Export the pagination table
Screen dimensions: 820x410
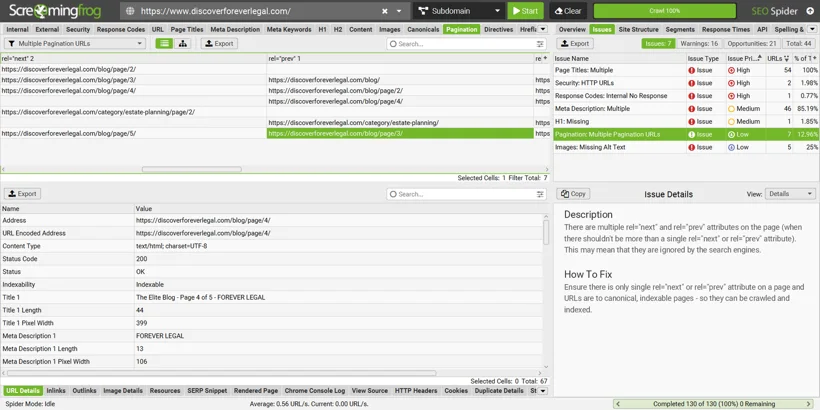click(x=219, y=44)
